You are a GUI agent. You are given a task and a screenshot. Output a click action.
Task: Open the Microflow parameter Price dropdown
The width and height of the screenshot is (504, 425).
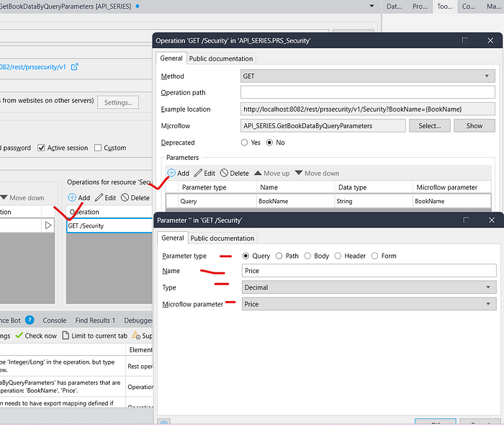[x=369, y=305]
